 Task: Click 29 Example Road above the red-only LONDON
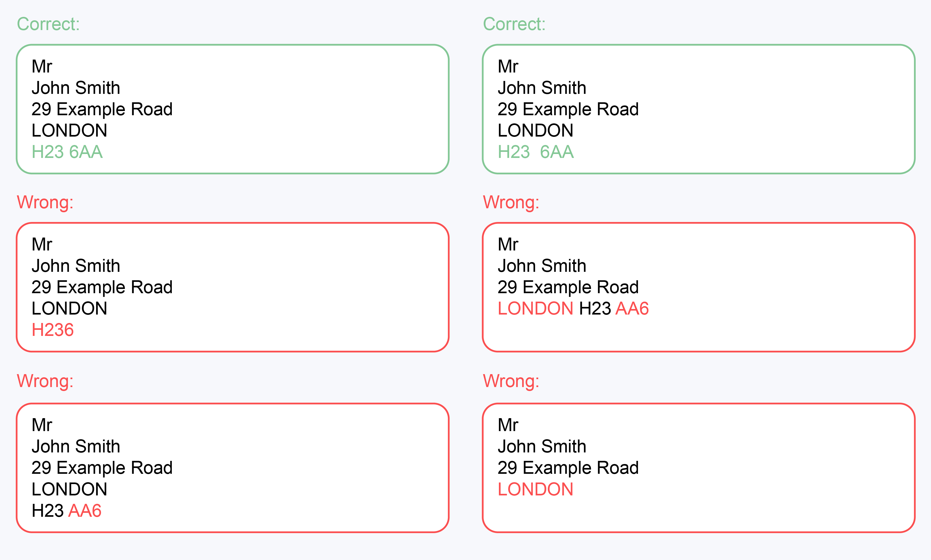pyautogui.click(x=568, y=468)
